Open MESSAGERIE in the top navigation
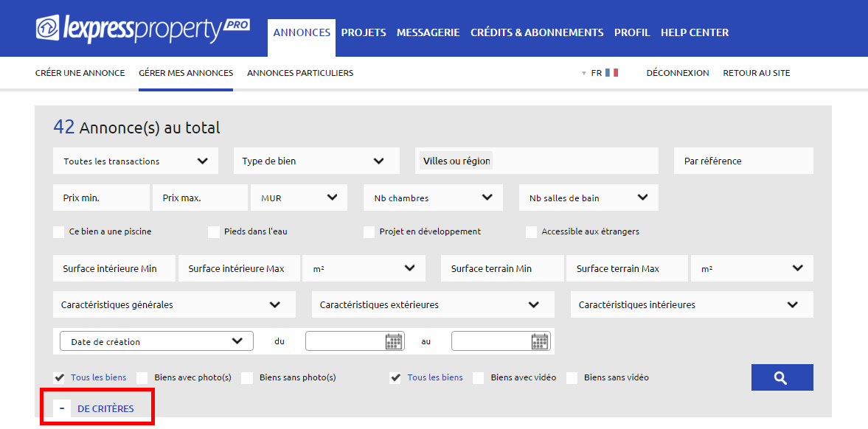 tap(428, 32)
